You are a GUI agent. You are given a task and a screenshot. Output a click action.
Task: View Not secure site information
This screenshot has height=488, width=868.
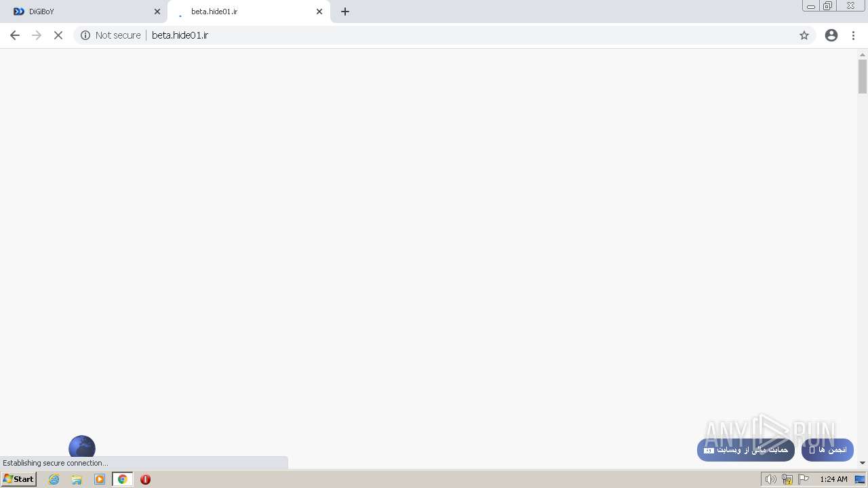111,35
